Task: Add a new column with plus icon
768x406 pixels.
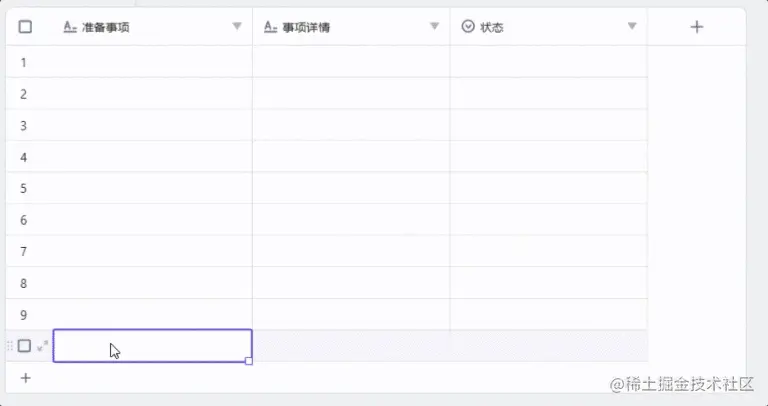Action: point(696,26)
